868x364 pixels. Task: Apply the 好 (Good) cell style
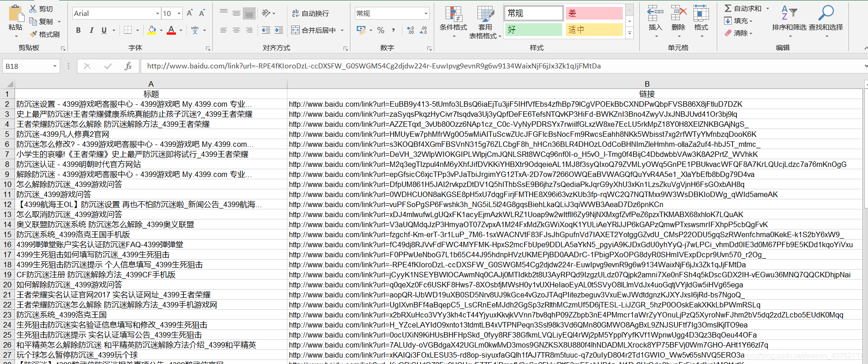coord(534,30)
